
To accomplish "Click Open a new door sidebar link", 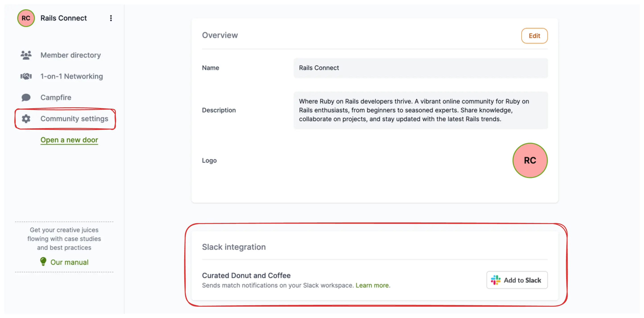I will (69, 139).
